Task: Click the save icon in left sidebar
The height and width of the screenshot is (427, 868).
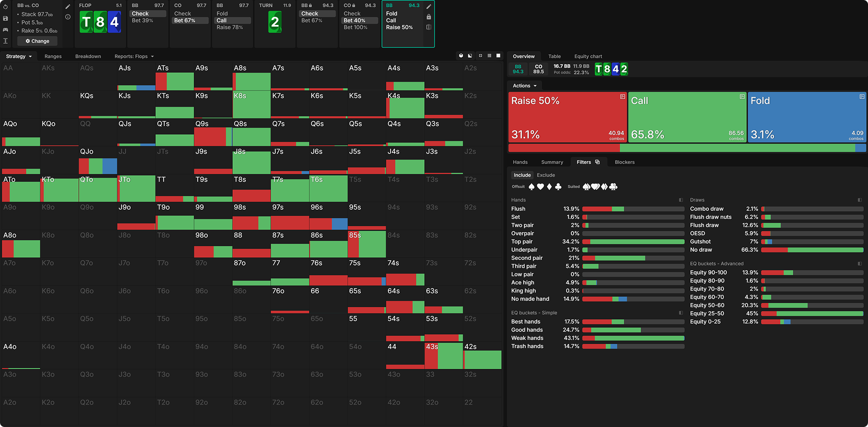Action: click(x=5, y=18)
